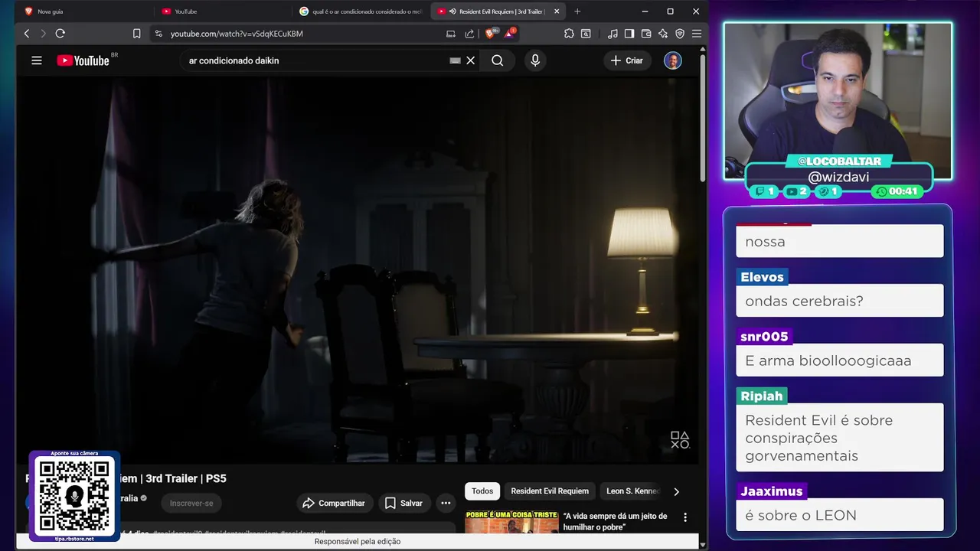
Task: Mute audio on Resident Evil tab
Action: click(452, 11)
